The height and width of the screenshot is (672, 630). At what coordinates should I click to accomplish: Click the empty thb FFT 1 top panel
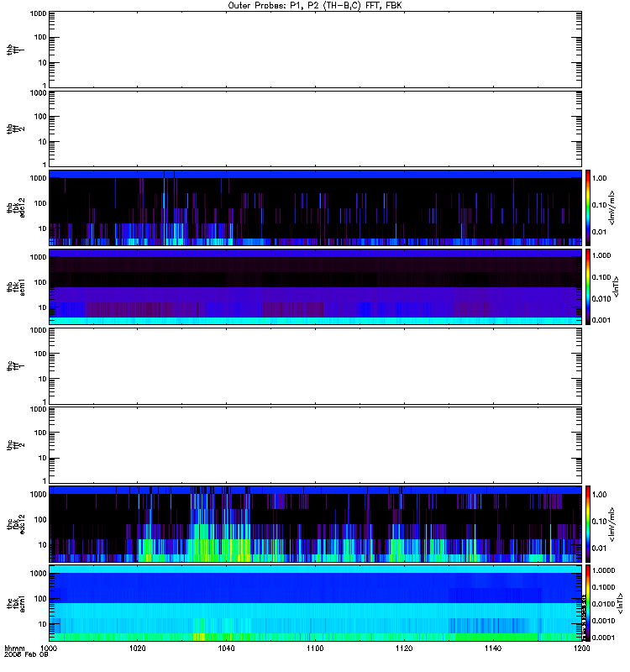pos(315,49)
